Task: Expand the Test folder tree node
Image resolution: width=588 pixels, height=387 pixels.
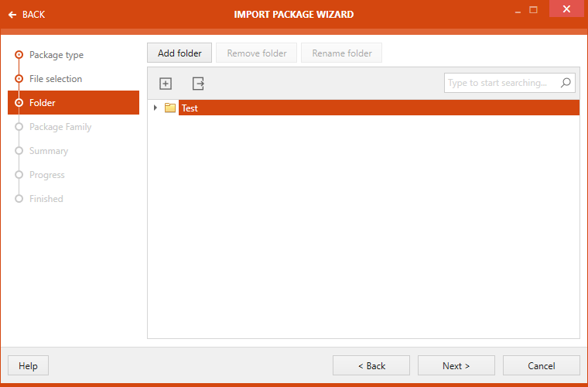Action: pyautogui.click(x=156, y=108)
